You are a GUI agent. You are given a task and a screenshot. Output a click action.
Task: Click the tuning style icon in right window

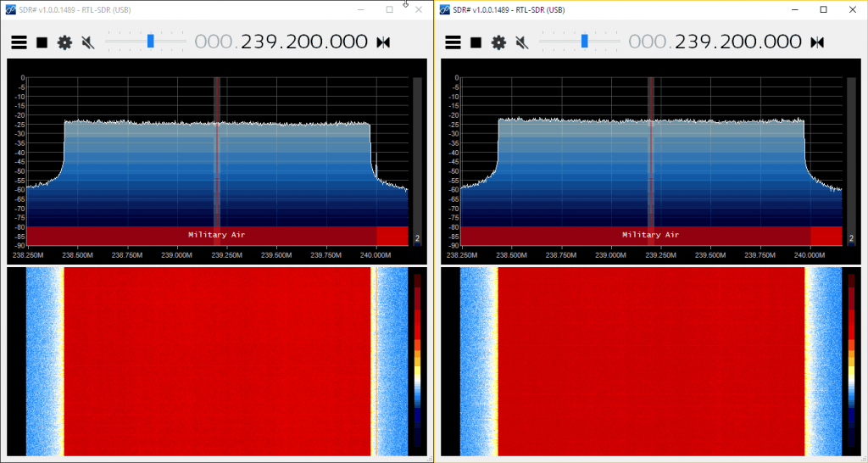(817, 42)
